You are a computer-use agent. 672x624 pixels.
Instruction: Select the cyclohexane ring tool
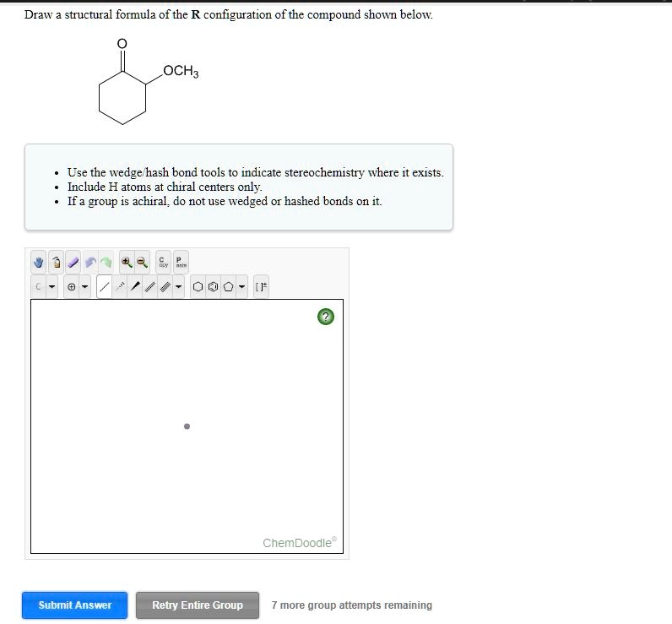[198, 286]
